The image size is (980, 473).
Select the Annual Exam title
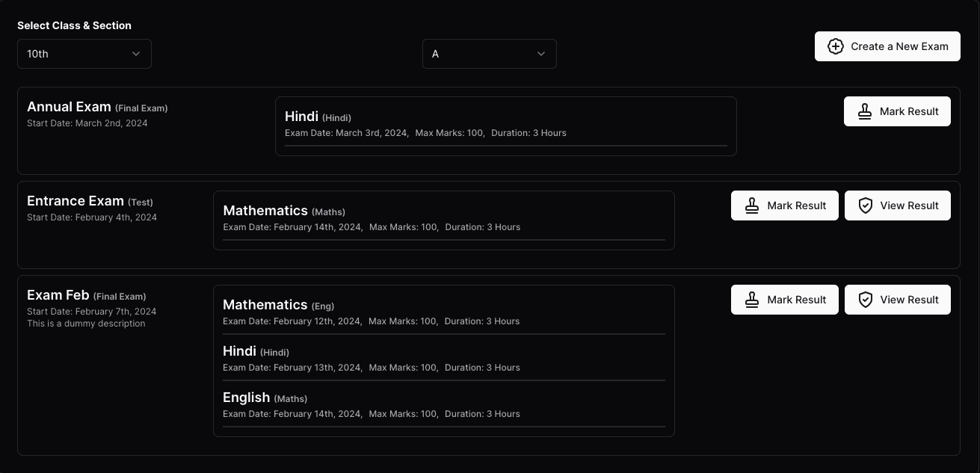tap(69, 107)
